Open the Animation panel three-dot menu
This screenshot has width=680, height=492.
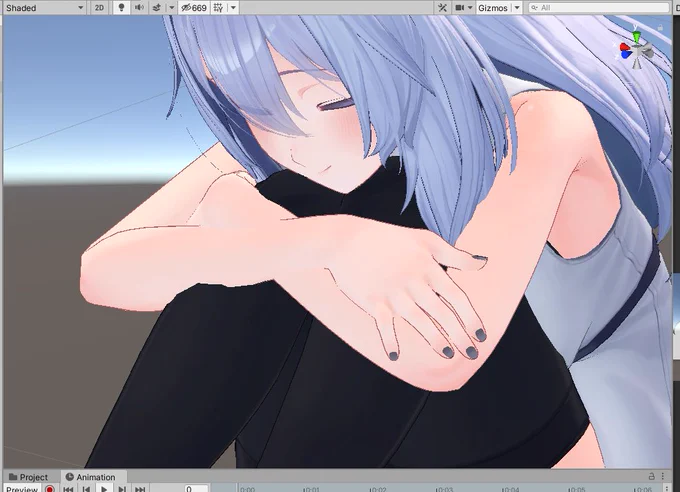pos(663,476)
